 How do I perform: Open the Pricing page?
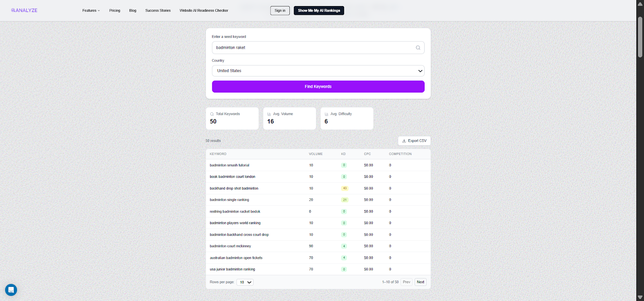(x=115, y=10)
